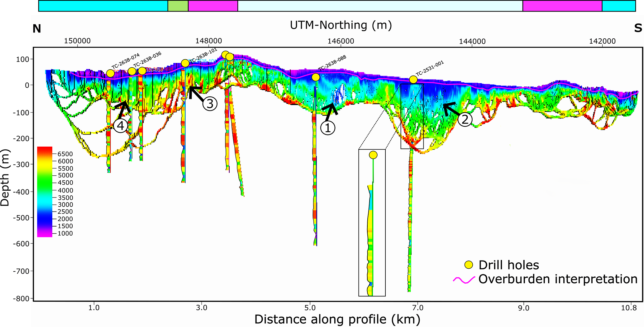This screenshot has width=644, height=327.
Task: Select the pale wide segment of the top strip
Action: (x=380, y=6)
